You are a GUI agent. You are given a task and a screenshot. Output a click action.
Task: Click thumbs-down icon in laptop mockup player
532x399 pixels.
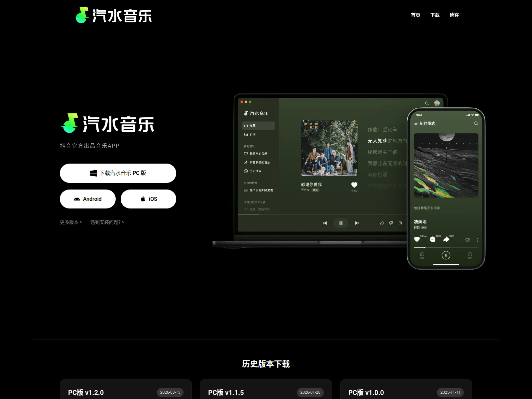tap(391, 223)
